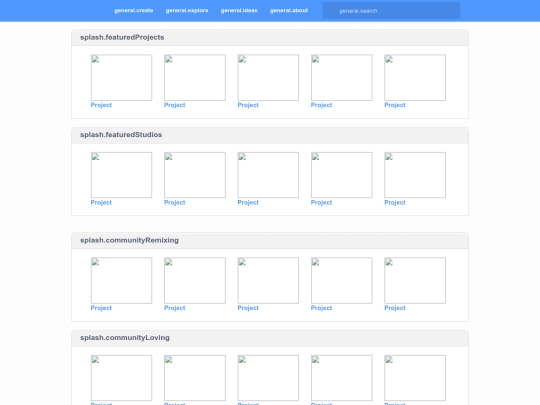Open the general.create nav item
Viewport: 540px width, 405px height.
[x=134, y=10]
